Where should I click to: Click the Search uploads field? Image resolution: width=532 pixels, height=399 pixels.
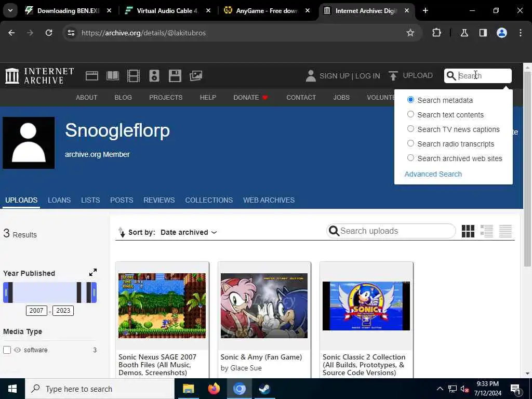pyautogui.click(x=391, y=231)
